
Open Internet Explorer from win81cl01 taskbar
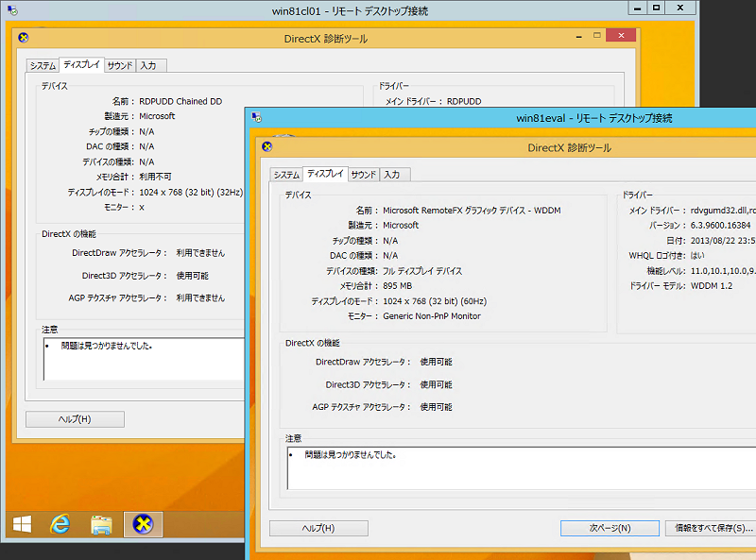tap(60, 524)
